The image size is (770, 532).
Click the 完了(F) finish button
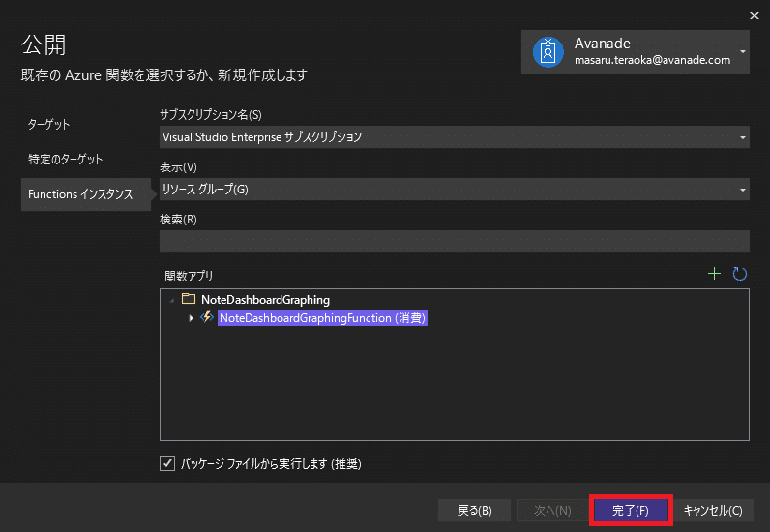[x=631, y=511]
